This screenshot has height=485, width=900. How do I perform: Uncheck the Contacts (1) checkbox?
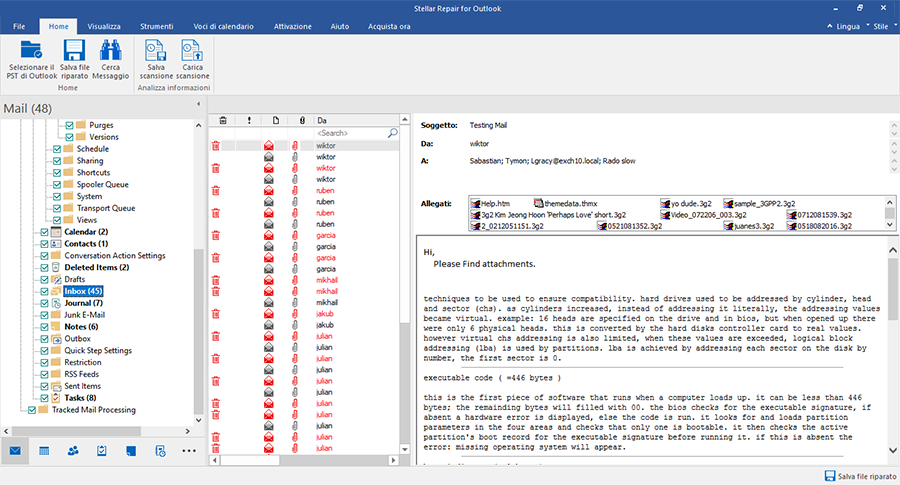click(44, 244)
